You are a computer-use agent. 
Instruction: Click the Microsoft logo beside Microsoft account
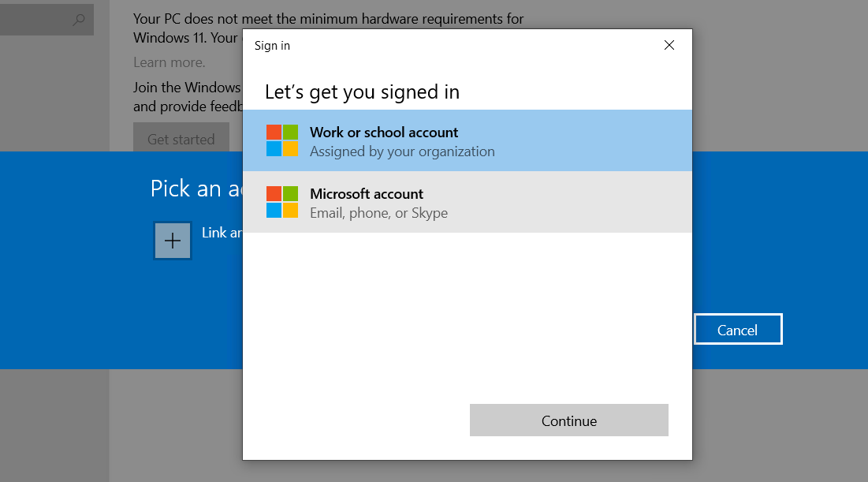[281, 202]
